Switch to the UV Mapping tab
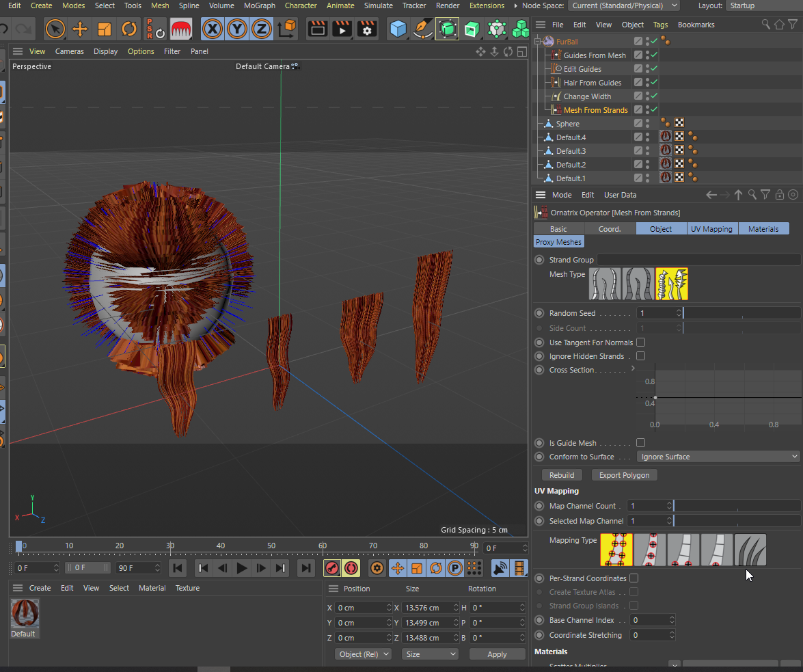803x672 pixels. 711,229
